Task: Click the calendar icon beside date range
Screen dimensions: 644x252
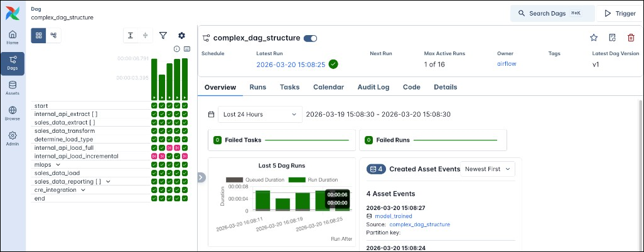Action: [x=211, y=115]
